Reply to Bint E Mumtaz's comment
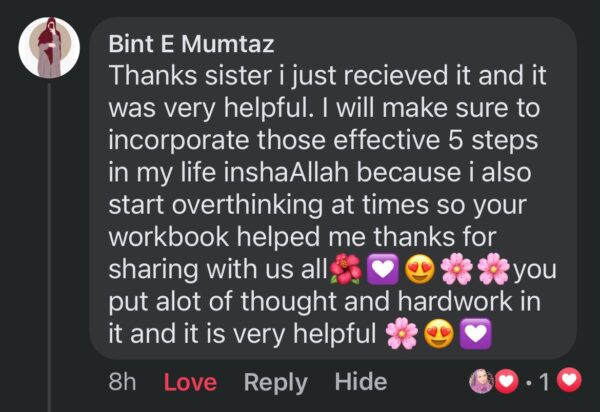Viewport: 600px width, 412px height. (x=275, y=381)
